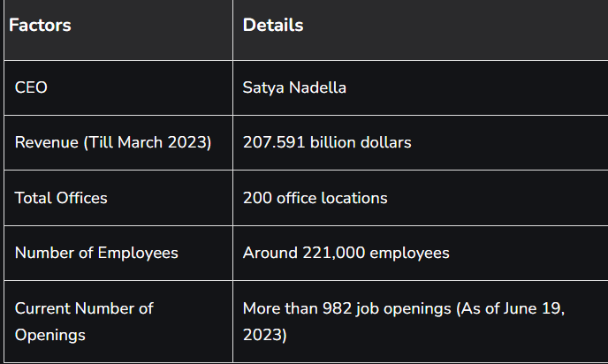The width and height of the screenshot is (608, 364).
Task: Select the Total Offices label
Action: (x=61, y=198)
